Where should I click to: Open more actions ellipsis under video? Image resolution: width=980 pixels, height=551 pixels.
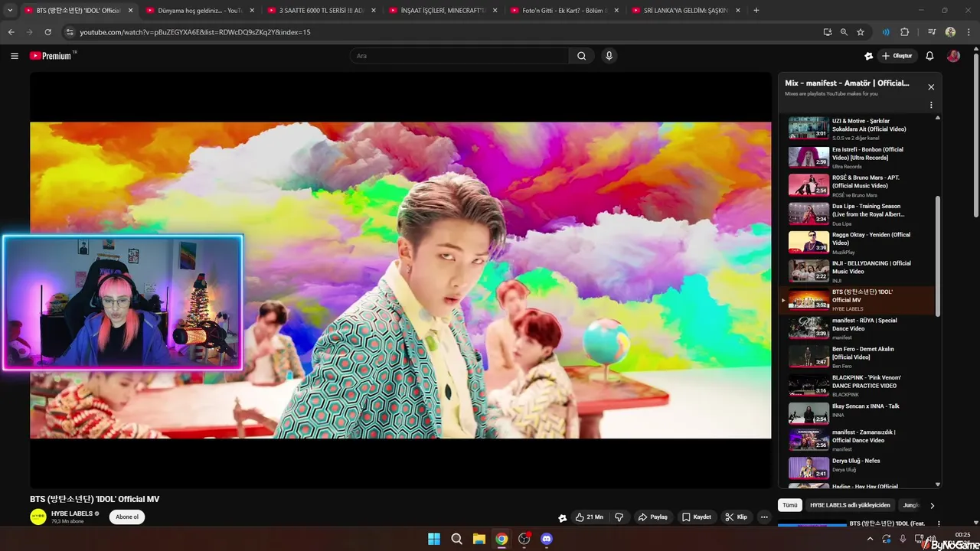(x=764, y=517)
